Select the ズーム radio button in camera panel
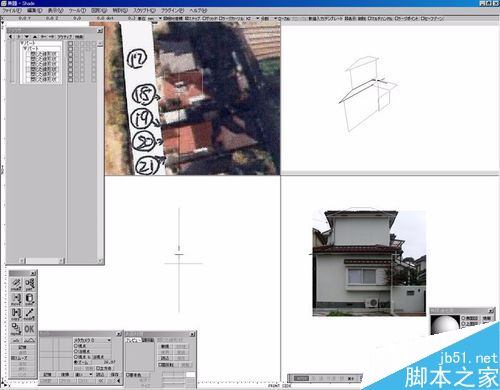 pyautogui.click(x=76, y=362)
